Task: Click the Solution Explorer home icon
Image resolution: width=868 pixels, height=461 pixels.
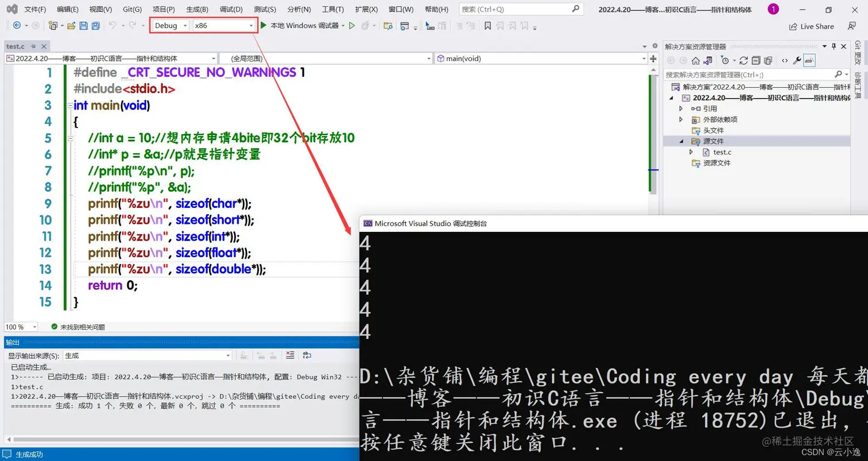Action: [x=695, y=60]
